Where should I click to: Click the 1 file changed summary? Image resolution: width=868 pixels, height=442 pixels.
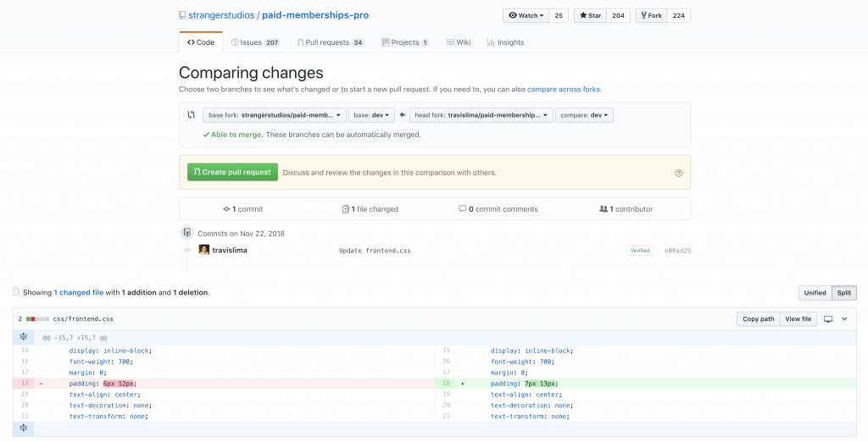pyautogui.click(x=370, y=209)
